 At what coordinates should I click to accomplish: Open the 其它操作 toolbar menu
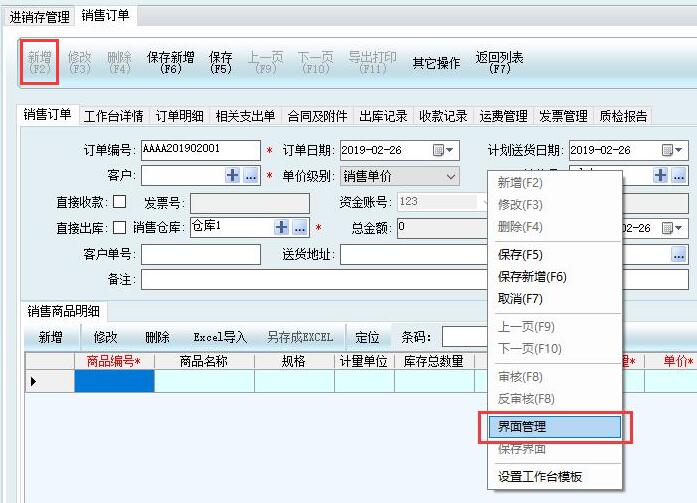[436, 63]
